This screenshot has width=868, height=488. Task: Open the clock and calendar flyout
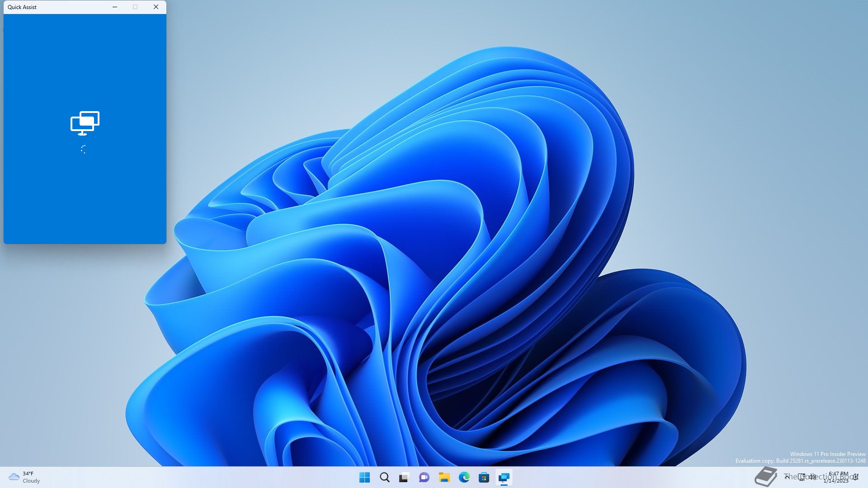[x=836, y=477]
